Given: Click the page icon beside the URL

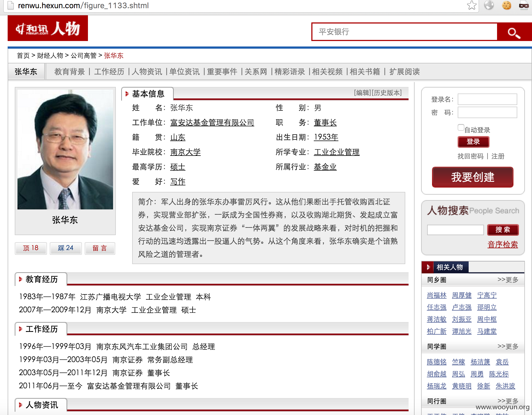Looking at the screenshot, I should pos(11,5).
